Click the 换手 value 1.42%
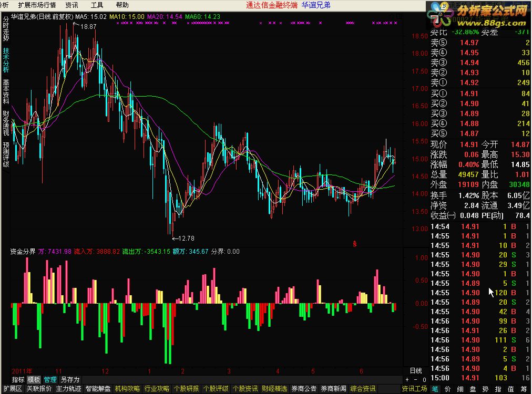 click(x=468, y=195)
